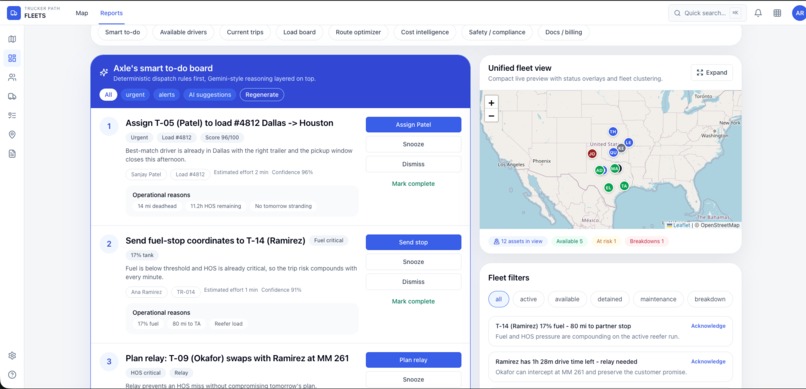Select the green EL marker on the map
The image size is (806, 389).
[x=609, y=188]
